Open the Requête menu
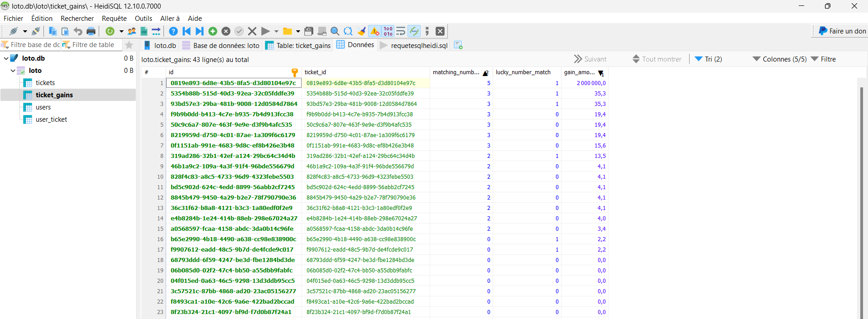Image resolution: width=868 pixels, height=319 pixels. (x=114, y=19)
